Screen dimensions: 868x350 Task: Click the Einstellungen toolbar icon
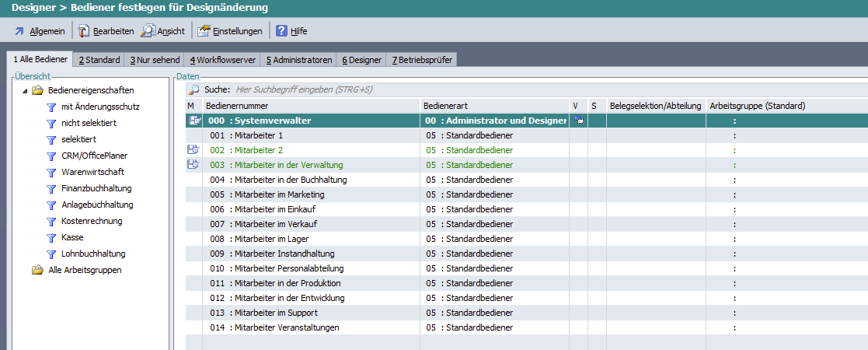coord(204,31)
